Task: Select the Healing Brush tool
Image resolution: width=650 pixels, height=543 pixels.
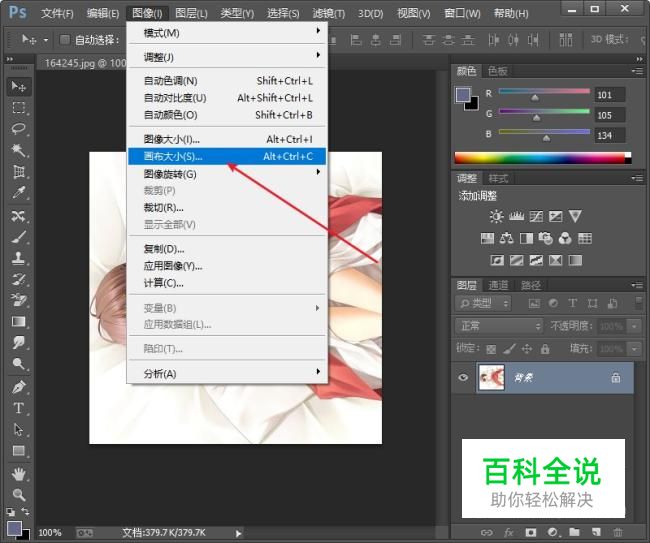Action: pos(19,216)
